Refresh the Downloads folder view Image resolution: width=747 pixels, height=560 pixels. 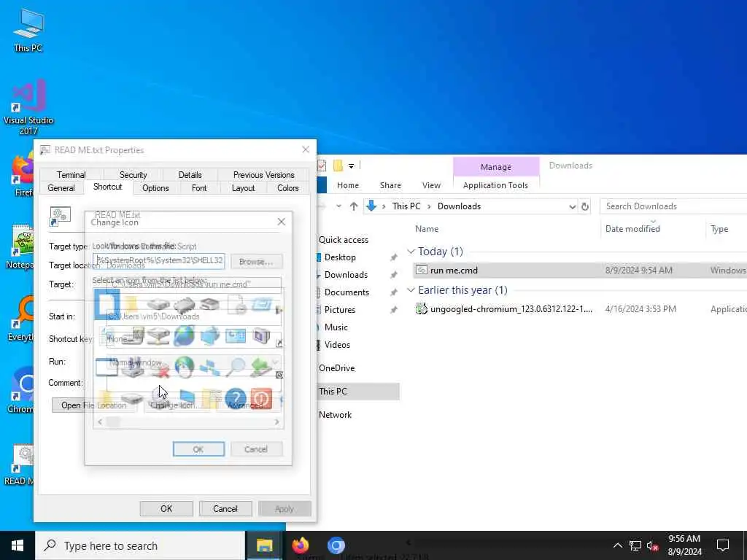[x=585, y=206]
